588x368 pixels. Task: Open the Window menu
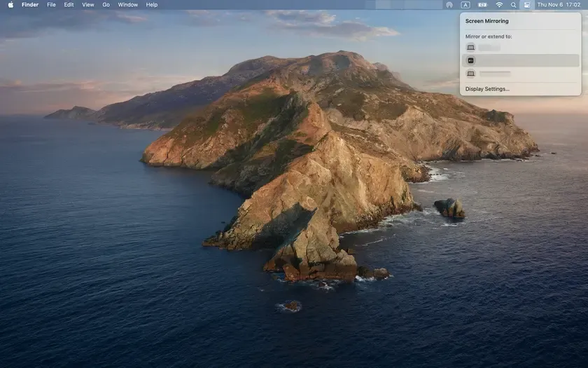(x=128, y=5)
